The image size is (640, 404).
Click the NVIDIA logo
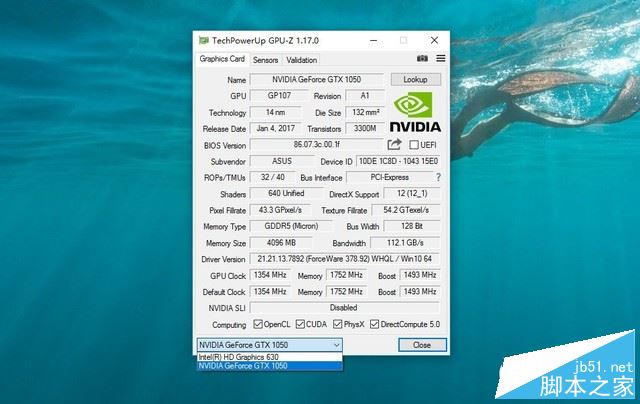(415, 111)
